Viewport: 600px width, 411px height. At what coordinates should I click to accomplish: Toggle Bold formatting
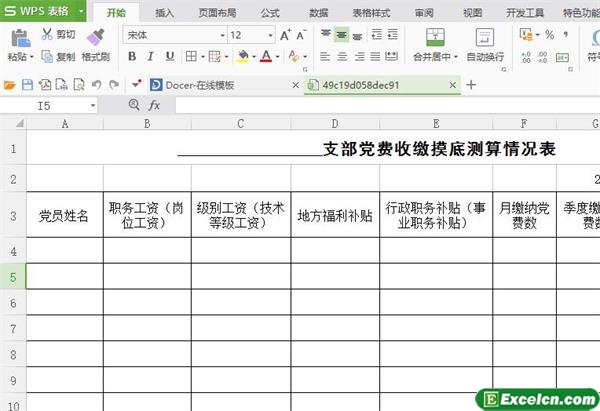[x=131, y=57]
